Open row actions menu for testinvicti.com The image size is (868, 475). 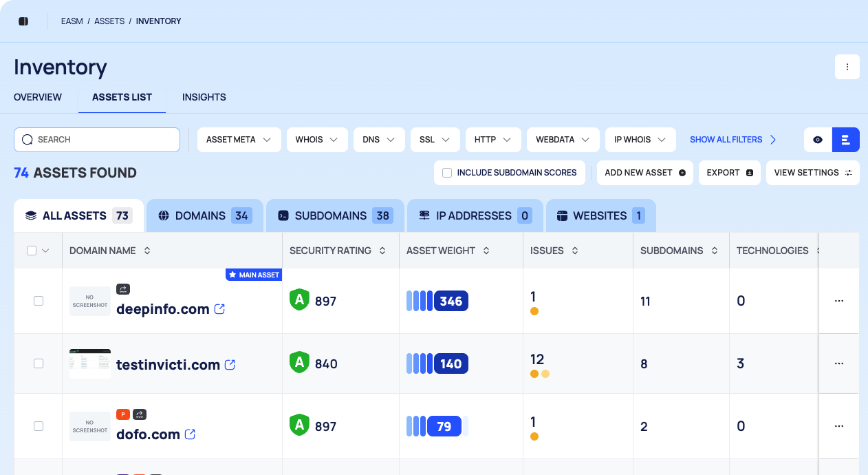click(839, 363)
